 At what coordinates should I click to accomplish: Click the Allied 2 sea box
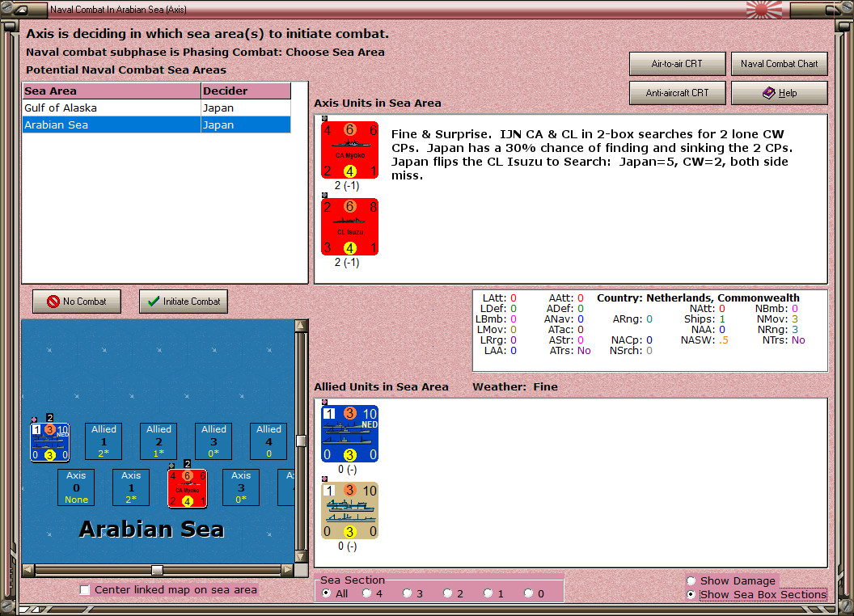tap(159, 441)
